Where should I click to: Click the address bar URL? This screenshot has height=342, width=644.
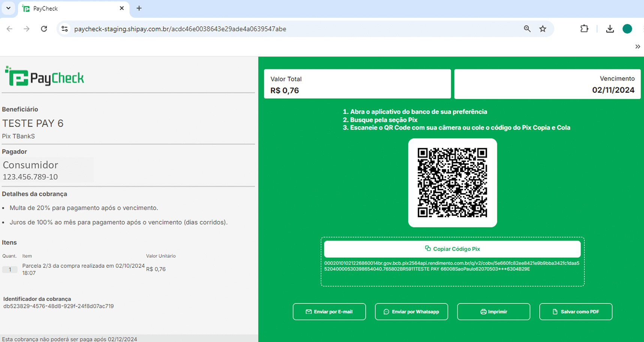click(180, 29)
